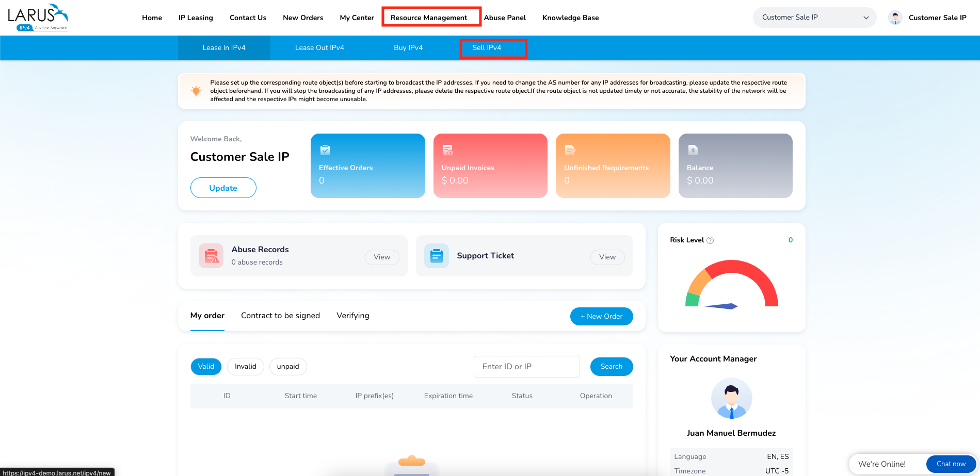Click the "0 abuse records" text
Screen dimensions: 980x476
point(257,262)
